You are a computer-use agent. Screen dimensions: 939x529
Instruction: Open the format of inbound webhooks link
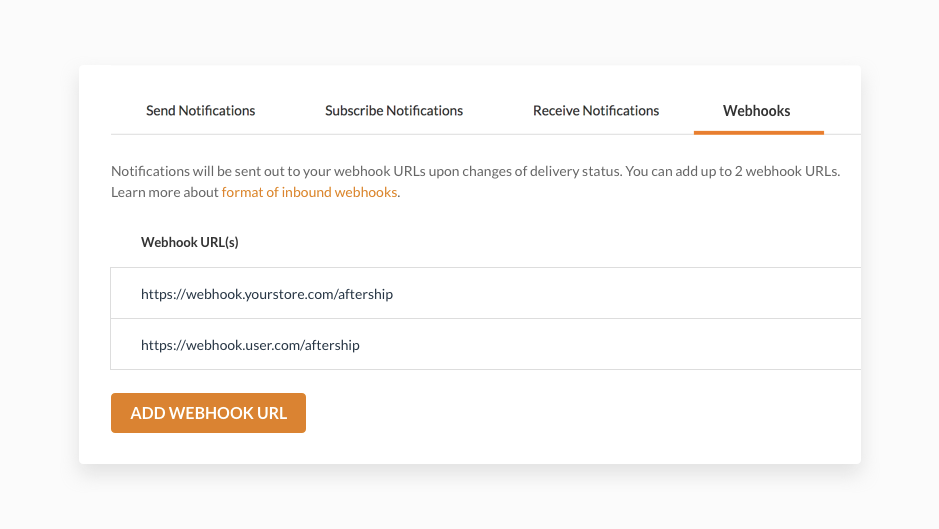click(309, 192)
